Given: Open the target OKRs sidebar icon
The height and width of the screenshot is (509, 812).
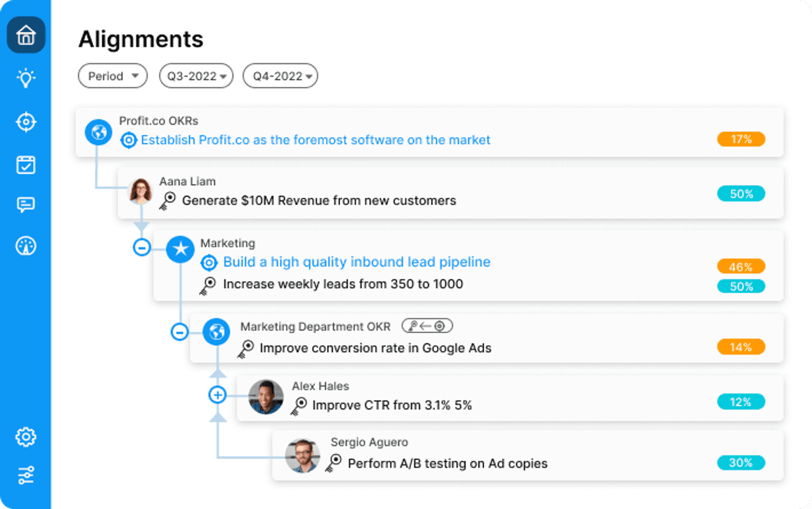Looking at the screenshot, I should pos(26,122).
